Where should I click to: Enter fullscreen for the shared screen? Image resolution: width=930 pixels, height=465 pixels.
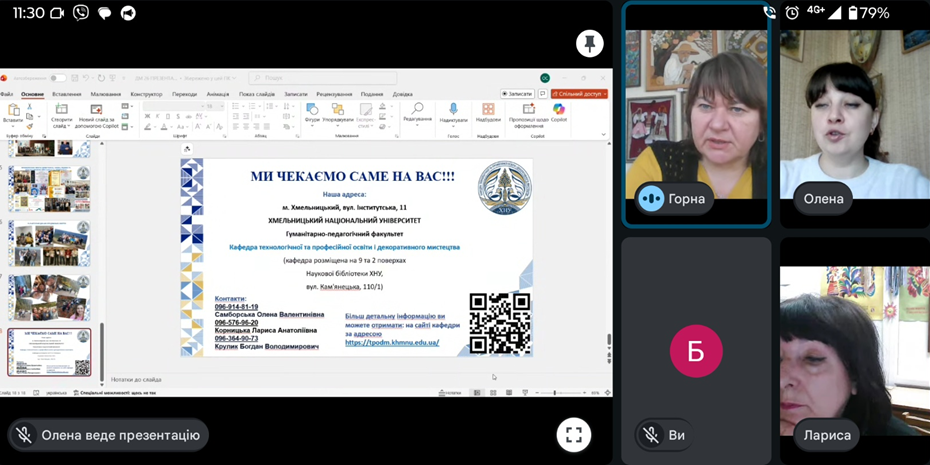(x=573, y=435)
